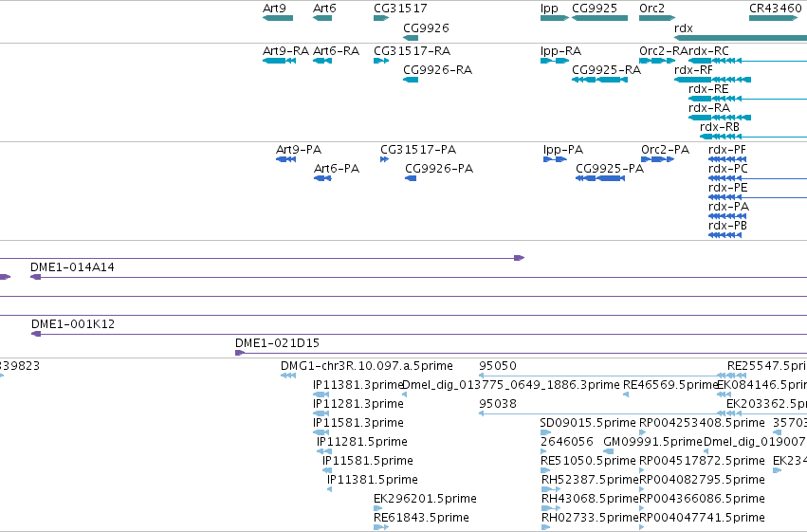Screen dimensions: 807x532
Task: Click protein Orc2-PA
Action: (658, 159)
